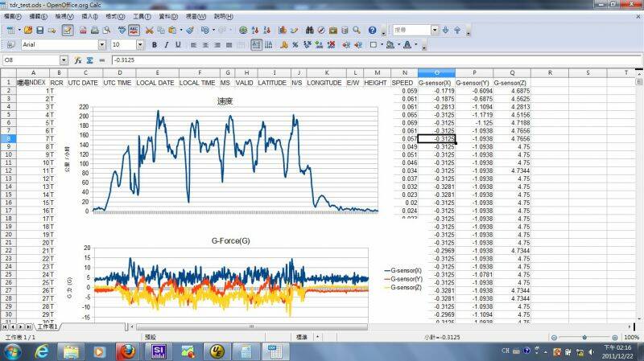This screenshot has height=361, width=644.
Task: Expand the Undo history arrow
Action: tap(213, 31)
